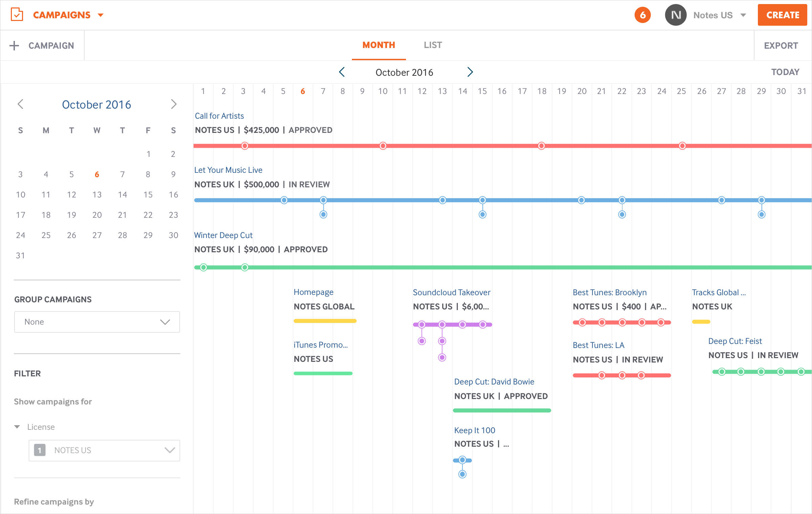Collapse the License filter section
The width and height of the screenshot is (812, 514).
coord(17,426)
